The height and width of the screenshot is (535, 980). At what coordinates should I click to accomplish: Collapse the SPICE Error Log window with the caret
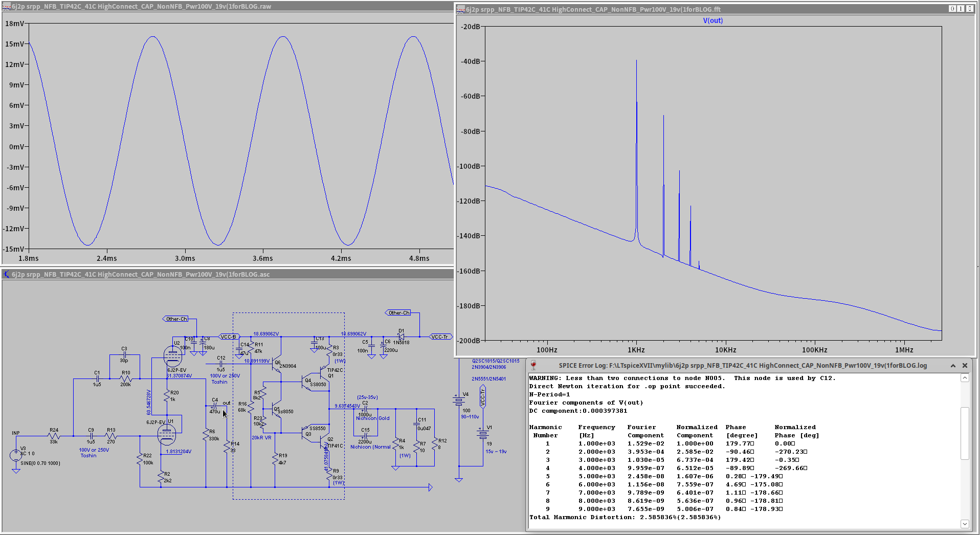[x=953, y=366]
